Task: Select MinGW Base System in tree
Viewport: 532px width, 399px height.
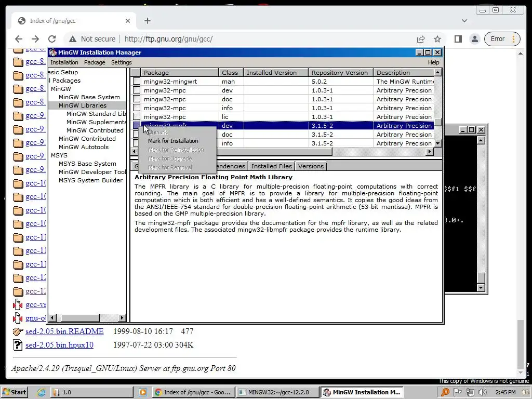Action: (x=89, y=97)
